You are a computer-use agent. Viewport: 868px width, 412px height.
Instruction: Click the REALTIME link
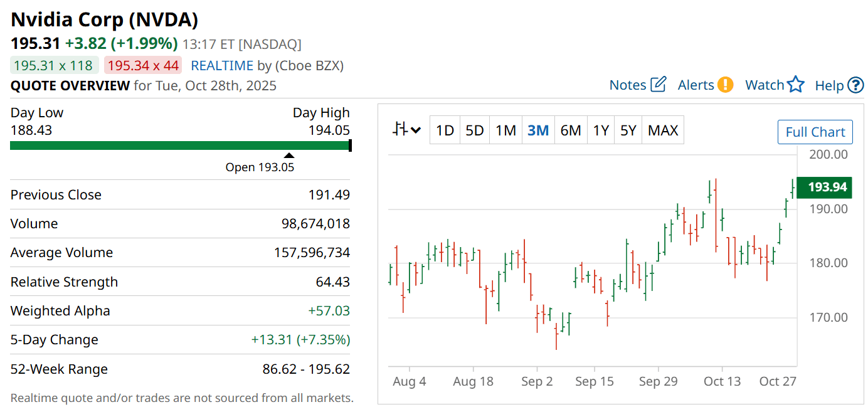point(222,66)
